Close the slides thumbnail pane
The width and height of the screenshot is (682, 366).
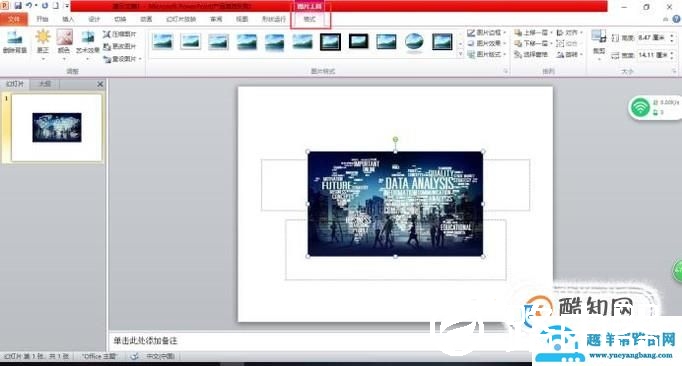tap(100, 84)
